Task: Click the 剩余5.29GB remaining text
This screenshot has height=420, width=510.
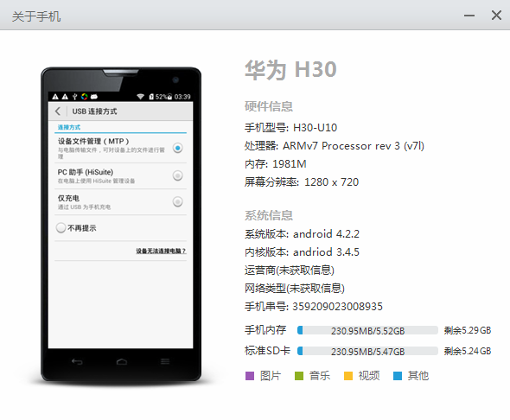Action: (468, 330)
